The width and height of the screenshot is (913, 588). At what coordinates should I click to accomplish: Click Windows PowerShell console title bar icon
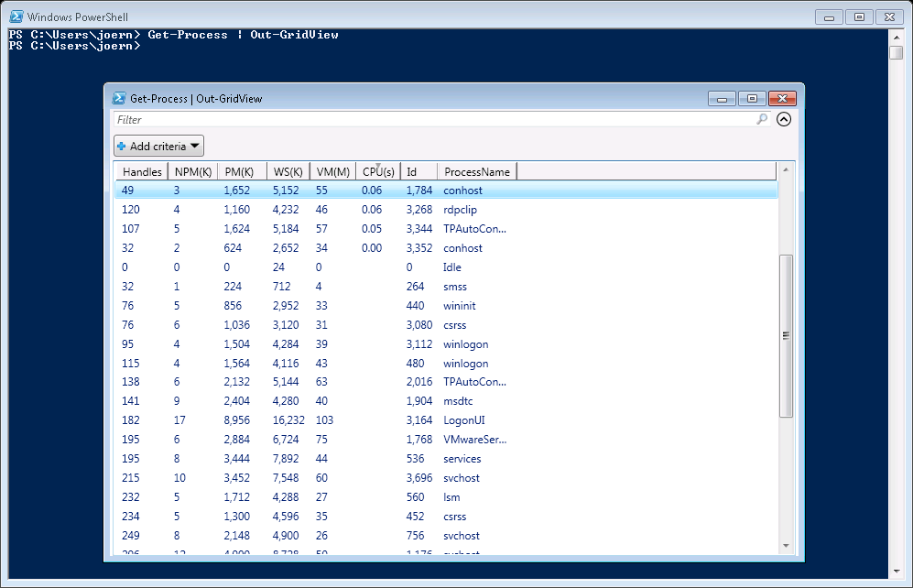(x=16, y=16)
